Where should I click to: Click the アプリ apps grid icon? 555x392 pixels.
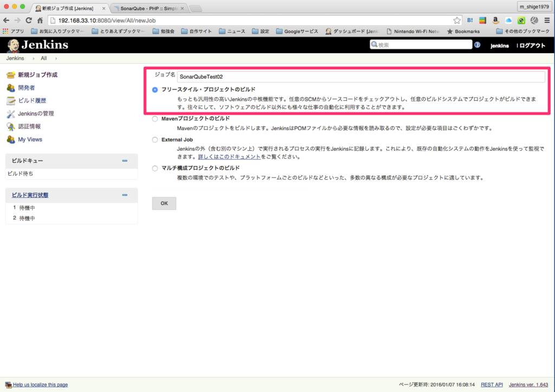(x=5, y=31)
